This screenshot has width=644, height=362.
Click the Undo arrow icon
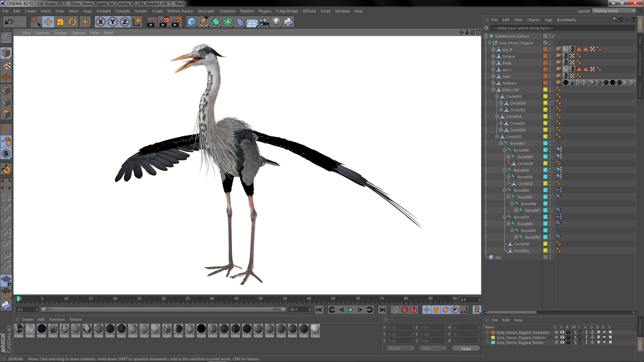point(9,22)
